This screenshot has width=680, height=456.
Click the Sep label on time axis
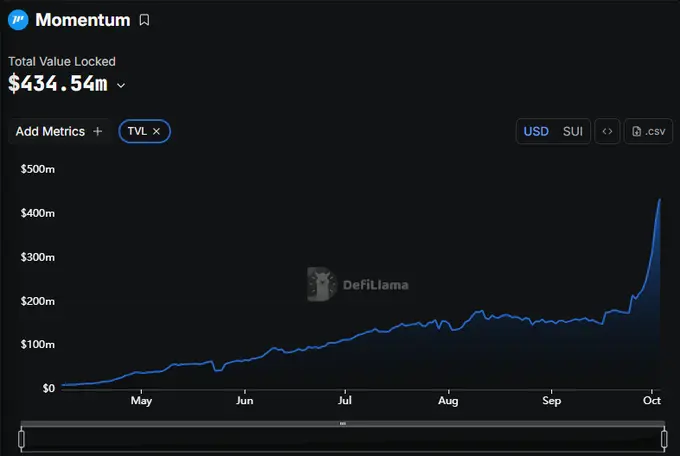[552, 400]
